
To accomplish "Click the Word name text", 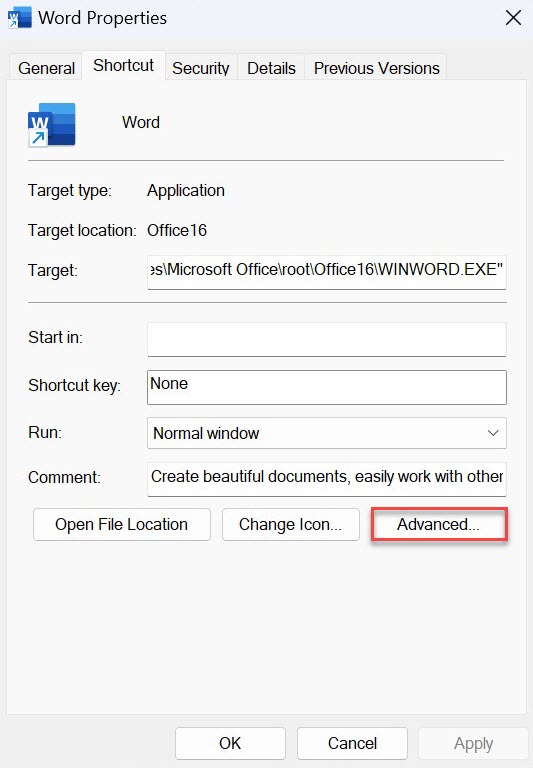I will [141, 122].
